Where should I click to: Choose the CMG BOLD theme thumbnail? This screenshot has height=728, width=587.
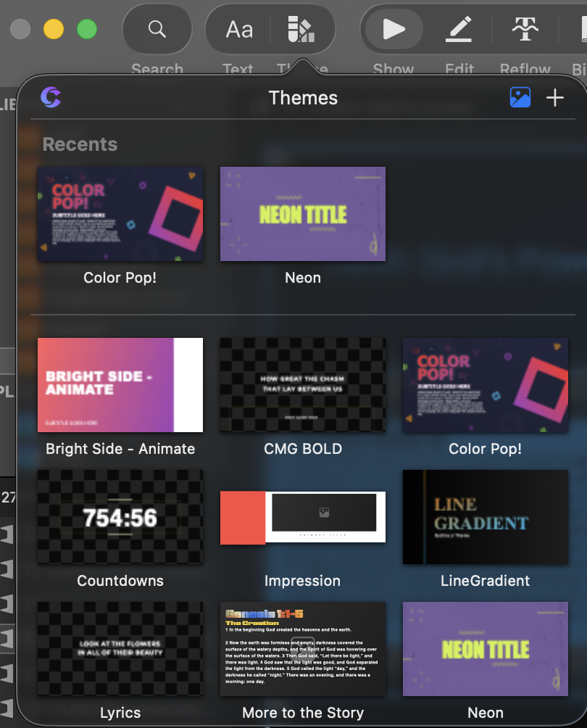pos(302,385)
